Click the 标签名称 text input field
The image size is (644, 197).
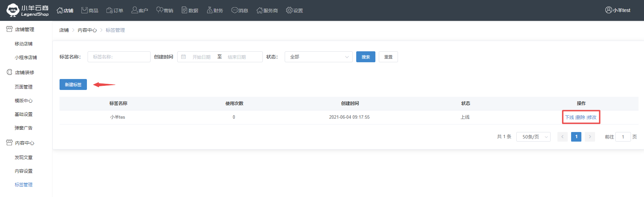click(119, 57)
